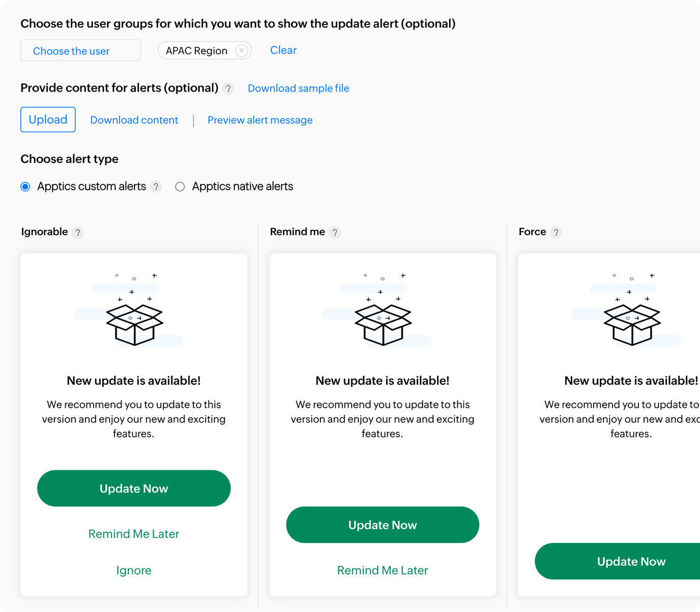Select the Apptics native alerts option
700x612 pixels.
[x=180, y=187]
